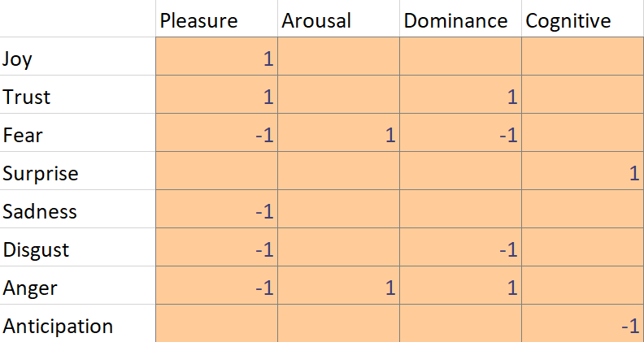644x342 pixels.
Task: Click the Dominance header cell
Action: click(x=460, y=20)
